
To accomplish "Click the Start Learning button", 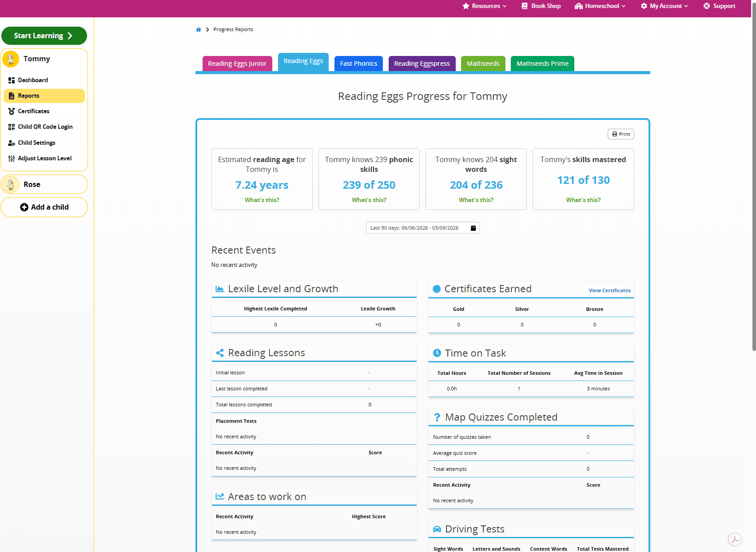I will click(x=44, y=36).
